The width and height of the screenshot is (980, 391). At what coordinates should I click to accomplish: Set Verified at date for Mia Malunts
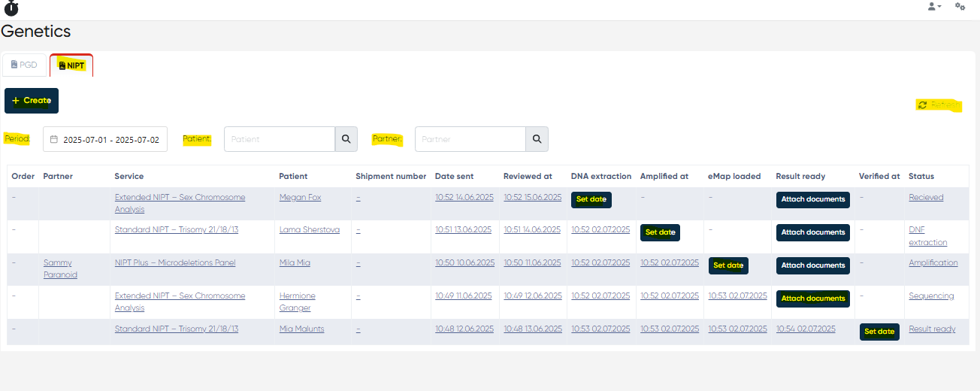[879, 332]
